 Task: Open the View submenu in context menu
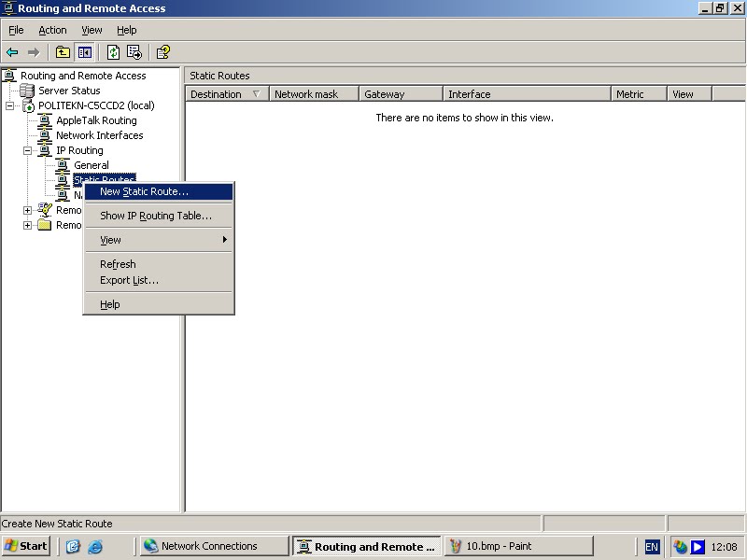pos(159,240)
